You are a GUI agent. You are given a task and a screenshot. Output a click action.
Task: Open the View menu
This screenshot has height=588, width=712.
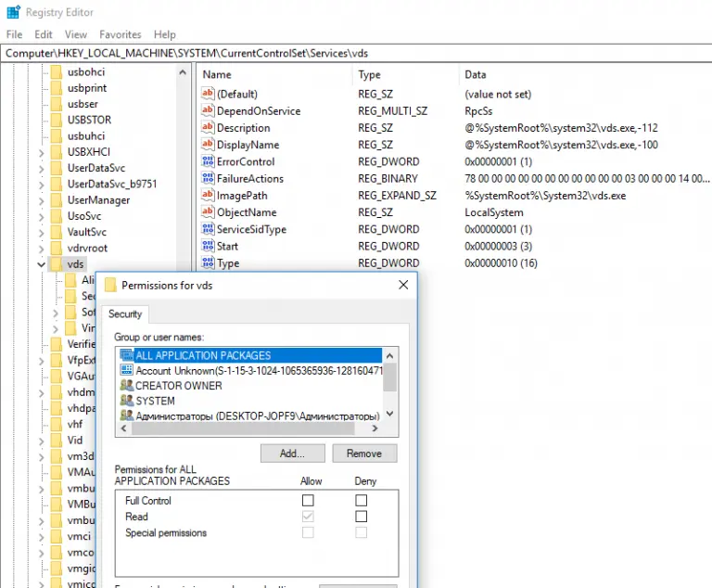[x=76, y=34]
